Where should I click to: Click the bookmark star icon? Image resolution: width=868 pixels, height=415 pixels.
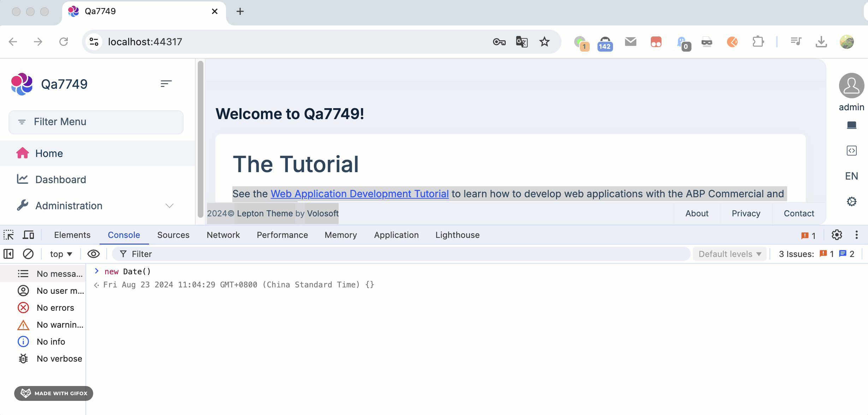point(544,42)
